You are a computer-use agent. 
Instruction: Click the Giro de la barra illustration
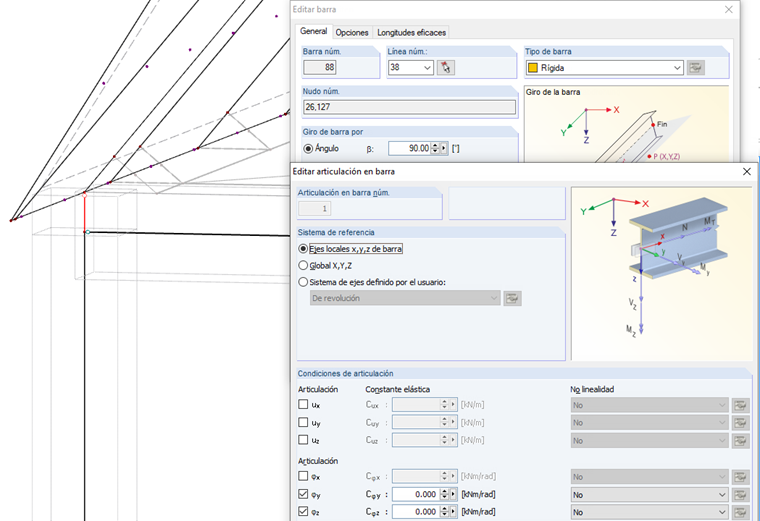[627, 124]
